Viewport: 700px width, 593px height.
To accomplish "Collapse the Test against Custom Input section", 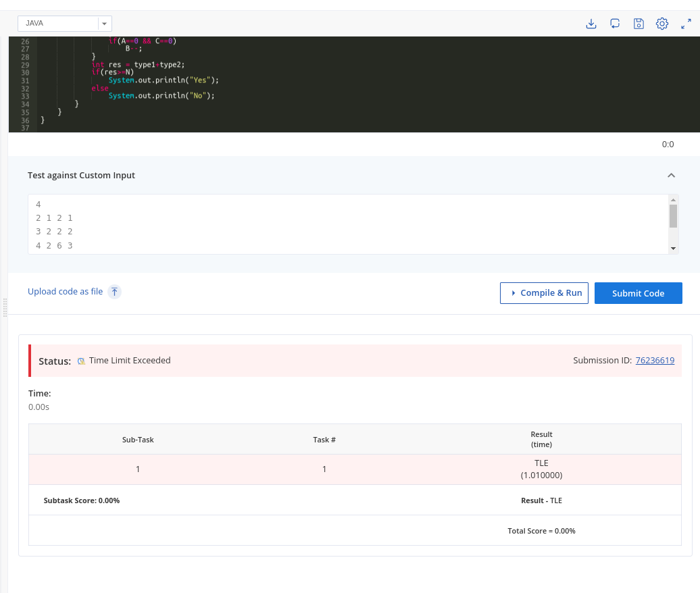I will pyautogui.click(x=671, y=176).
